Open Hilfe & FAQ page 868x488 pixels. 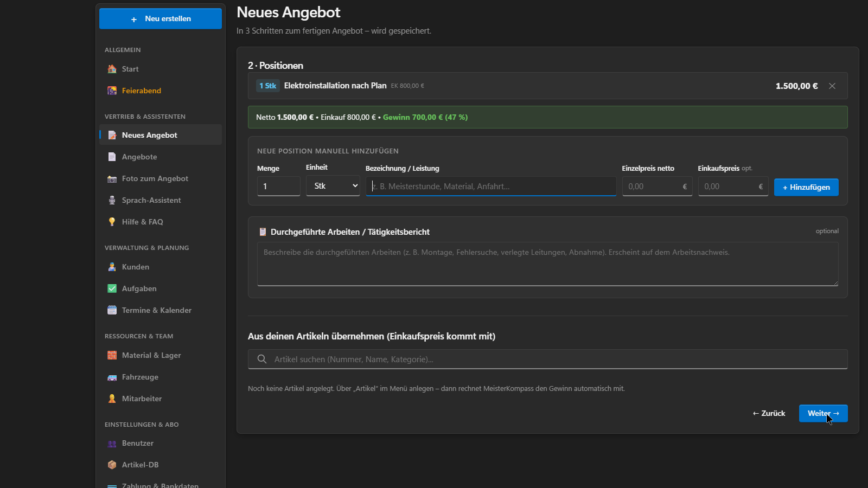click(161, 222)
